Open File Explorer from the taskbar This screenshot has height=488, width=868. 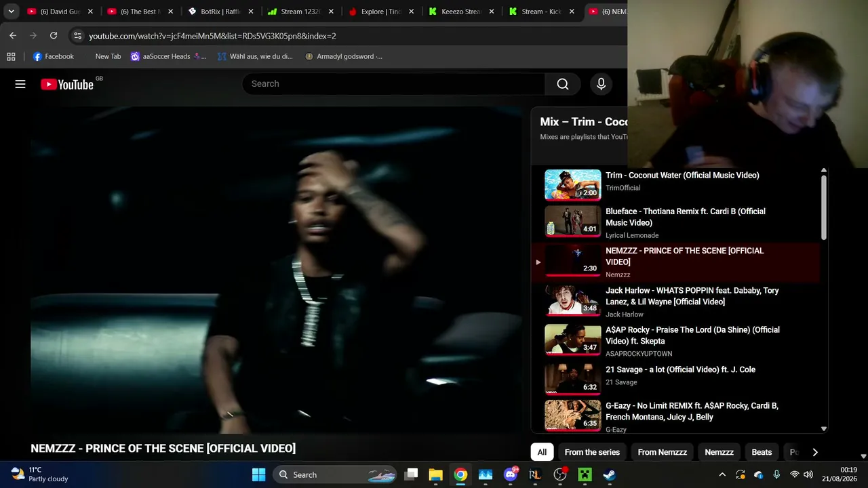click(435, 474)
